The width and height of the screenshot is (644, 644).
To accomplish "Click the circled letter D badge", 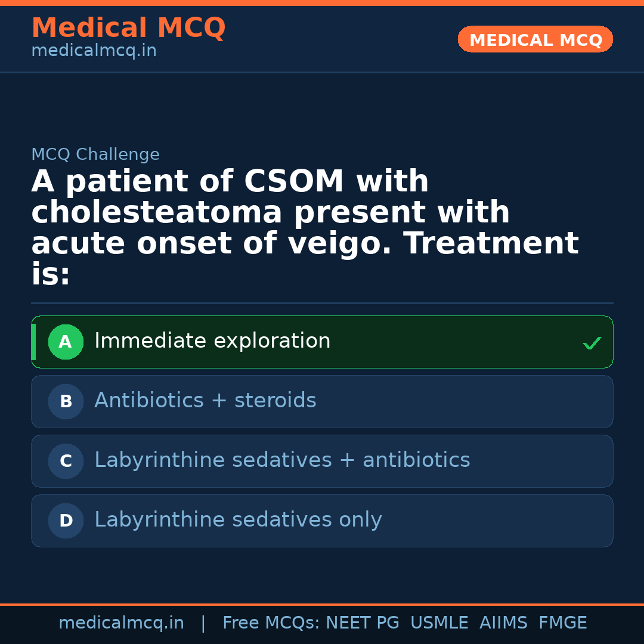I will 66,521.
